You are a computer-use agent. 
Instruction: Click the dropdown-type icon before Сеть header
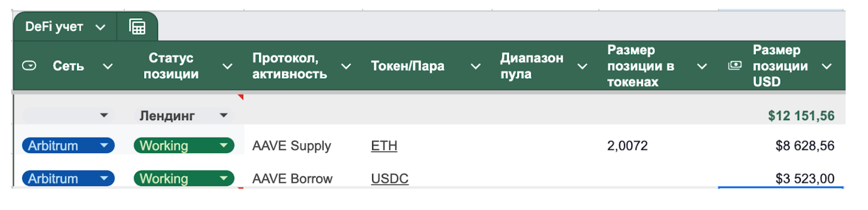coord(29,66)
